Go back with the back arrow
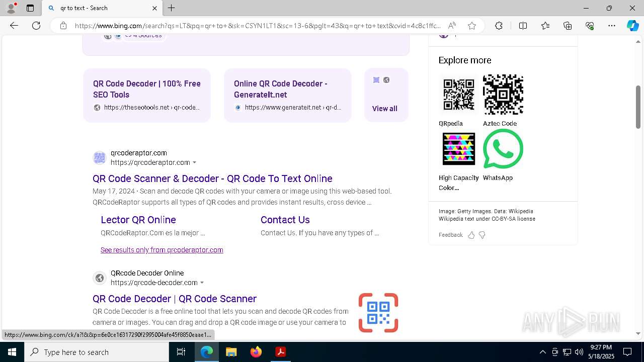Screen dimensions: 644x362 tap(14, 26)
